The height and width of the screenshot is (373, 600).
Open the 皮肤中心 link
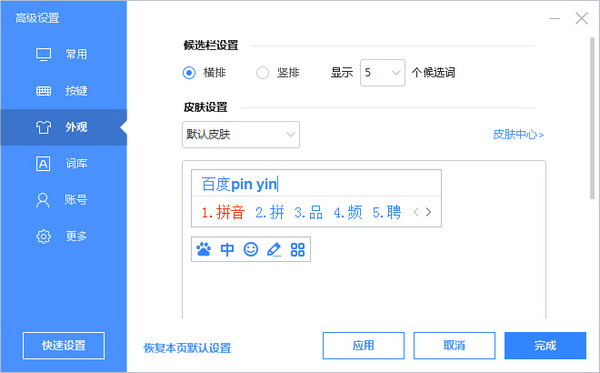pyautogui.click(x=518, y=135)
